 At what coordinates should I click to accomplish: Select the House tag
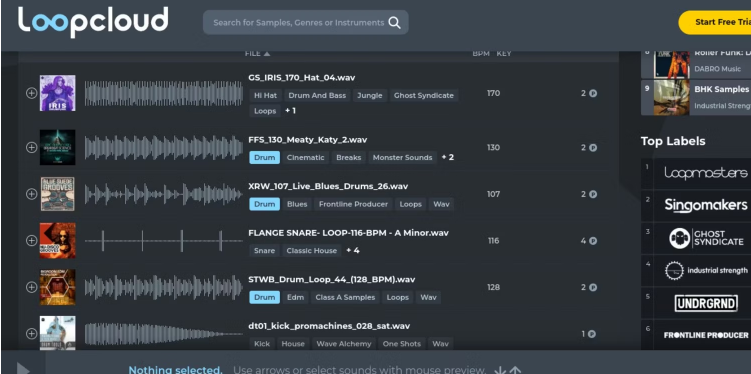tap(293, 343)
